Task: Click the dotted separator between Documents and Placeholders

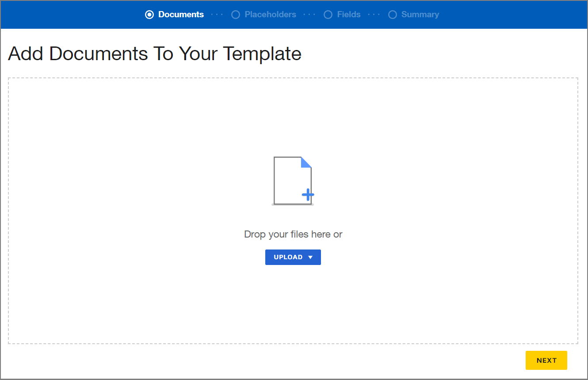Action: coord(217,14)
